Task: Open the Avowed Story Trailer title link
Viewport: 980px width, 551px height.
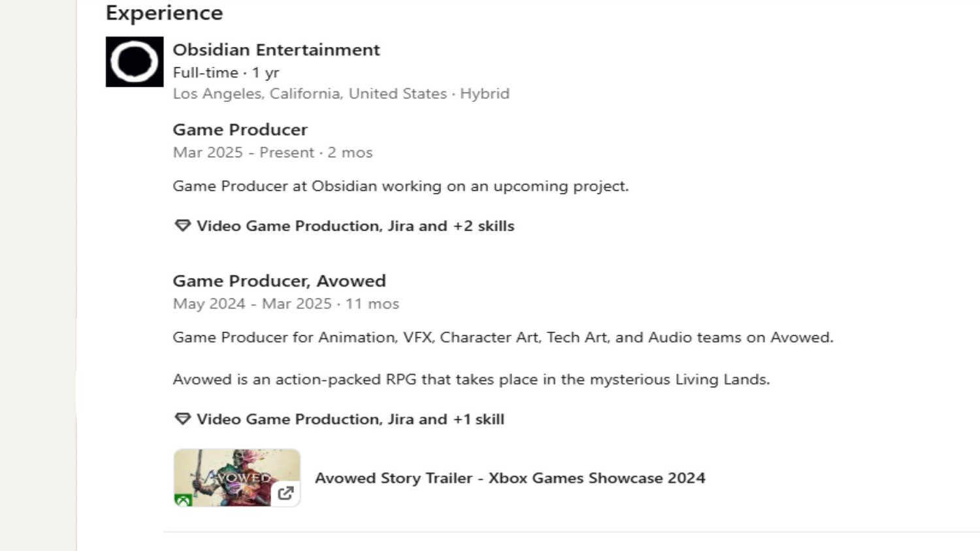Action: click(x=510, y=478)
